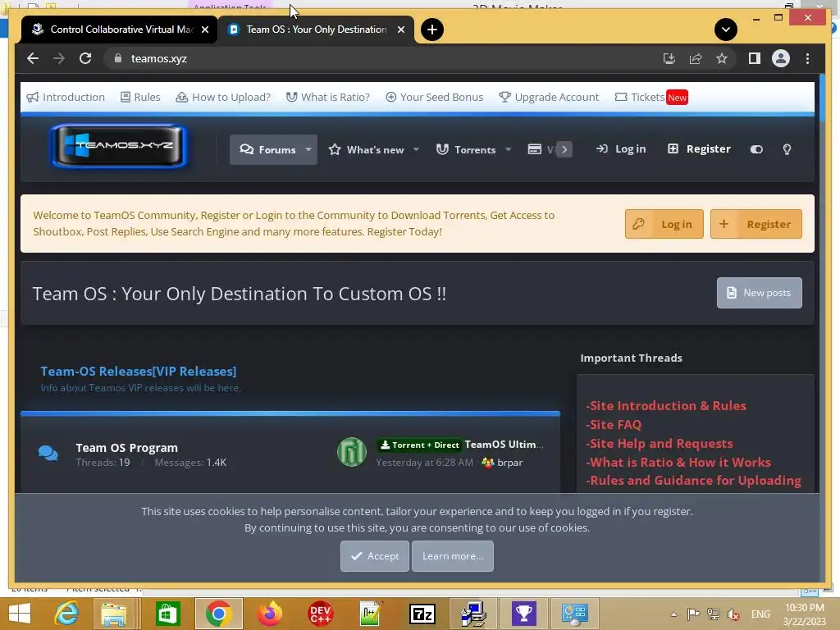Click the TeamOS.xyz logo

pyautogui.click(x=118, y=146)
